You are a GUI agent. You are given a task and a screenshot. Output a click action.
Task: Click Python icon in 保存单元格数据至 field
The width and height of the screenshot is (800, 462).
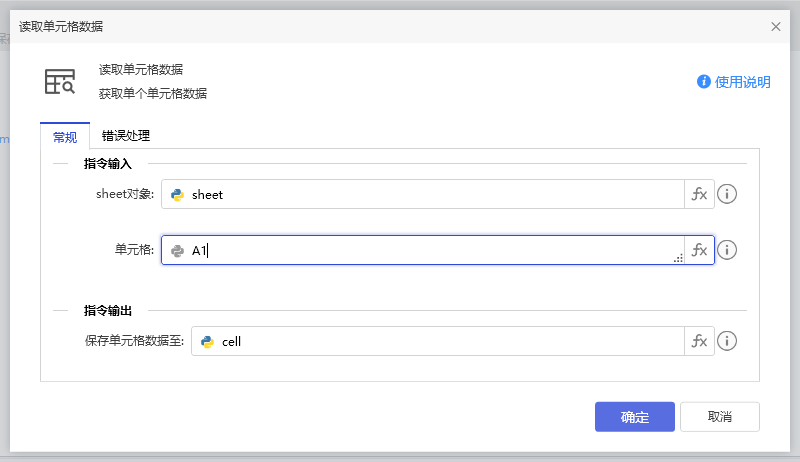click(208, 341)
